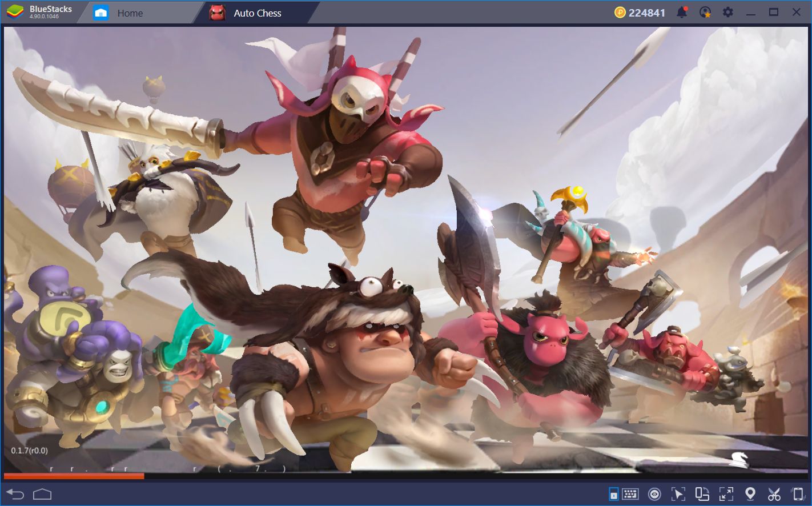Click the 224841 points balance
812x506 pixels.
pyautogui.click(x=646, y=13)
